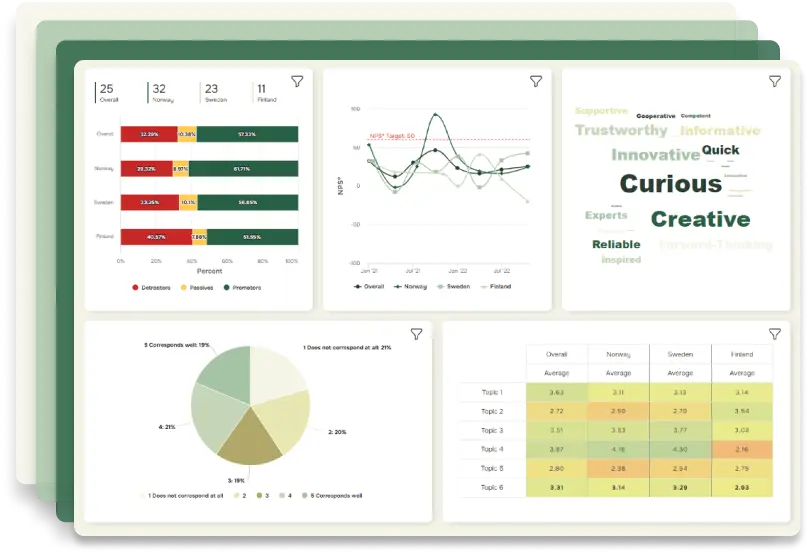Open filter on the pie chart panel
This screenshot has width=808, height=554.
[x=416, y=334]
